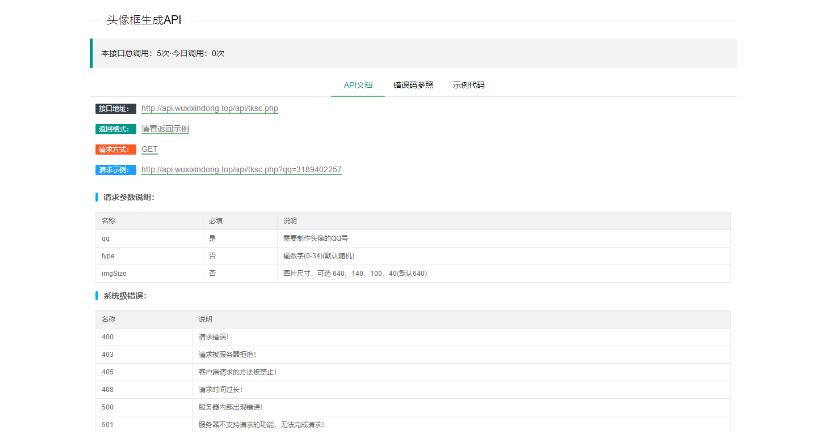Open the 错误码参照 tab
The image size is (832, 432).
coord(413,85)
